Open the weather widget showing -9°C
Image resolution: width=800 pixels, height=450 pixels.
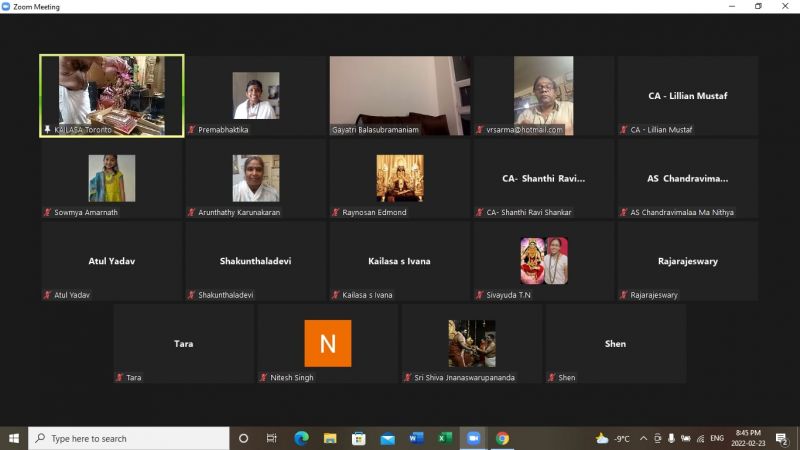(x=613, y=438)
